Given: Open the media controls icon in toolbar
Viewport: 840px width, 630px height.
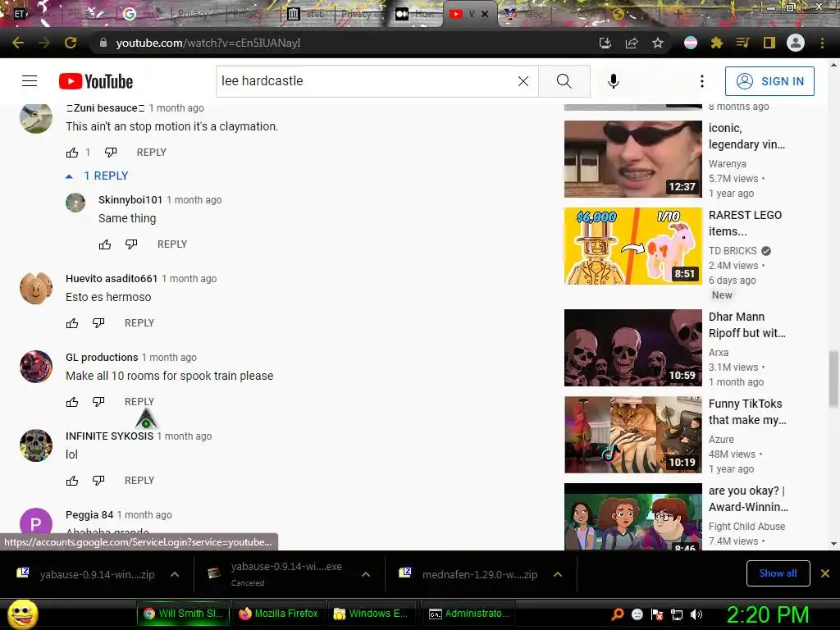Looking at the screenshot, I should pos(742,43).
